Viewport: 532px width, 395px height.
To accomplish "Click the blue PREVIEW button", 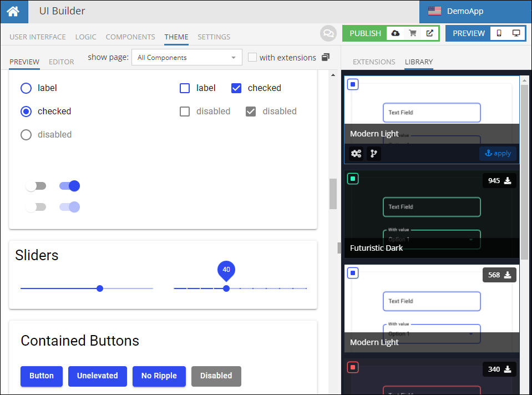I will [x=469, y=33].
